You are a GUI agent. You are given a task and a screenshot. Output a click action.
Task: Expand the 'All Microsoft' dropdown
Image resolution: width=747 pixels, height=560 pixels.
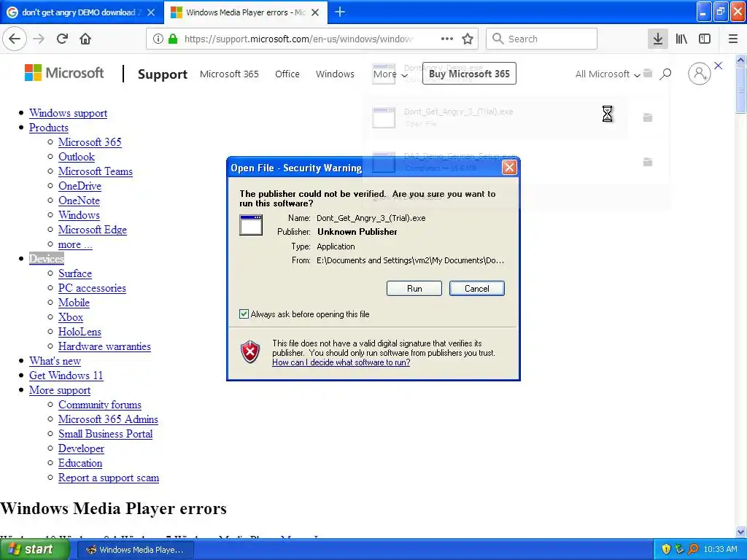pyautogui.click(x=608, y=74)
